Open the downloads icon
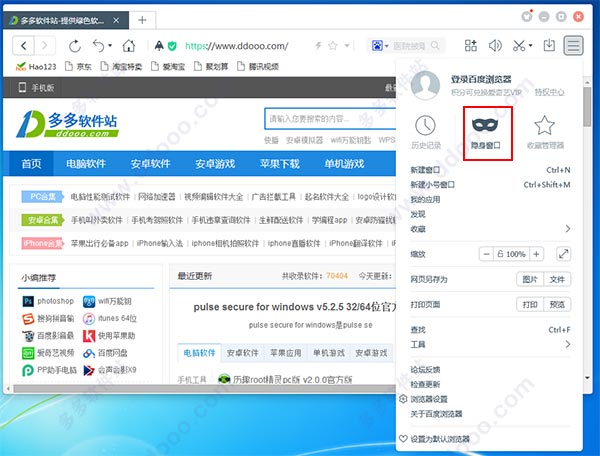The image size is (600, 456). [549, 46]
